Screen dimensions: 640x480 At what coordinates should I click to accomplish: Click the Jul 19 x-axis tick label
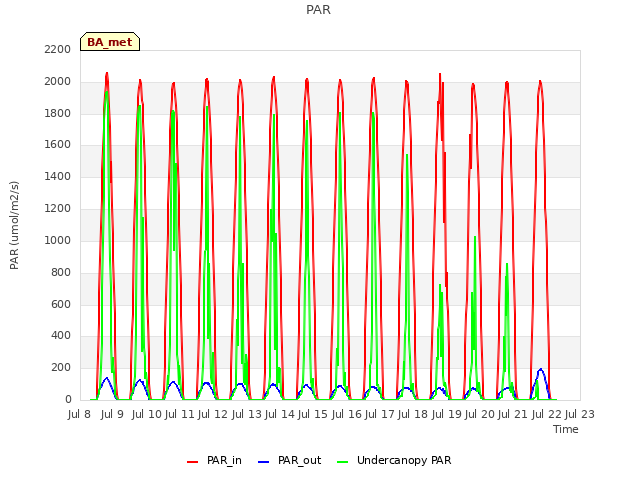(447, 414)
